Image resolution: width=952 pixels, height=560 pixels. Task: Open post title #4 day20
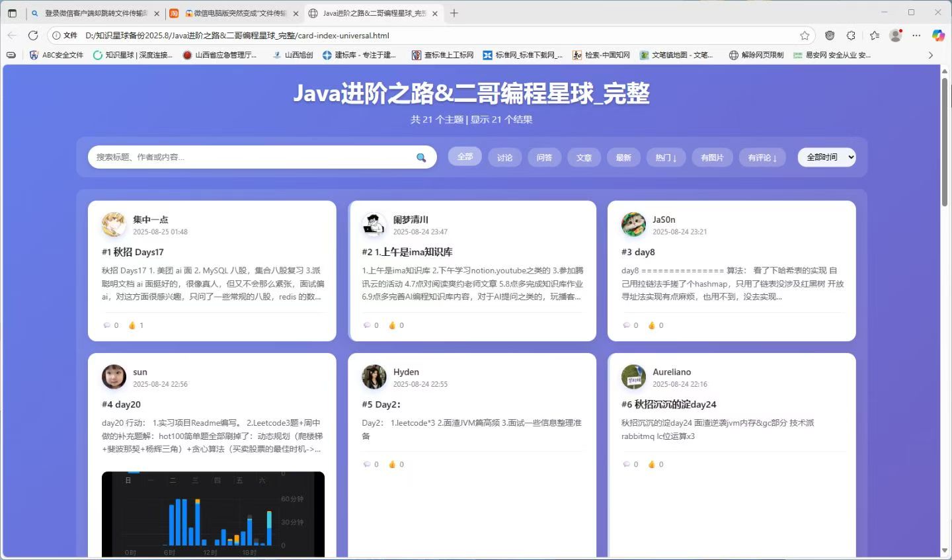click(x=121, y=405)
